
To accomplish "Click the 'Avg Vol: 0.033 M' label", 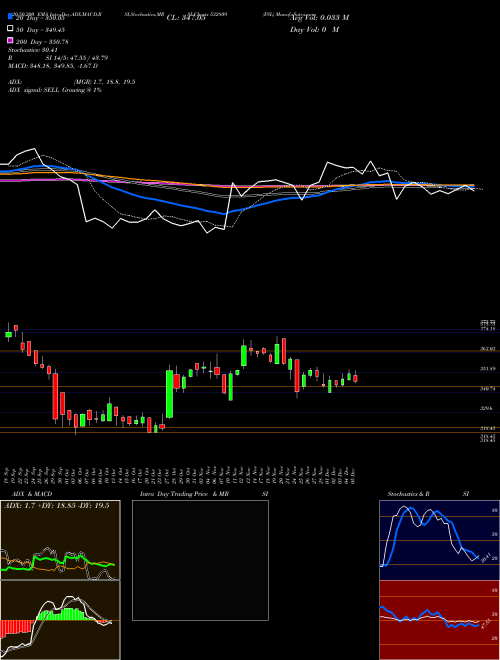I will pos(319,17).
